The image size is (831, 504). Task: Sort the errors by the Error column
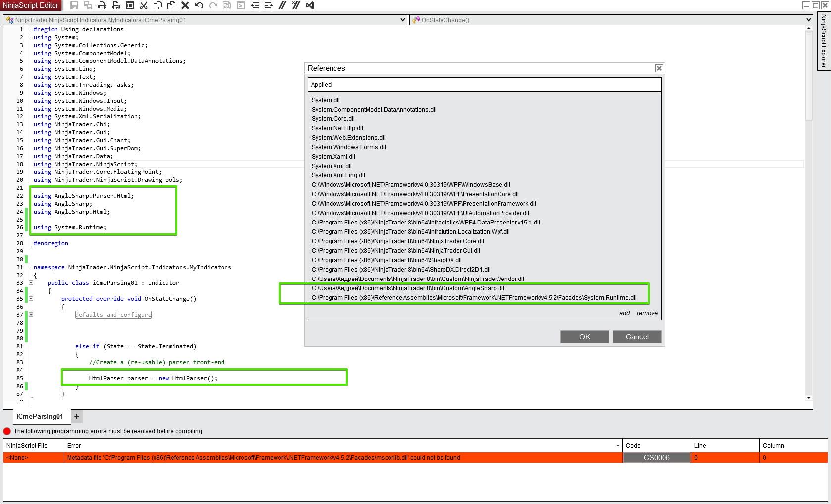[343, 446]
